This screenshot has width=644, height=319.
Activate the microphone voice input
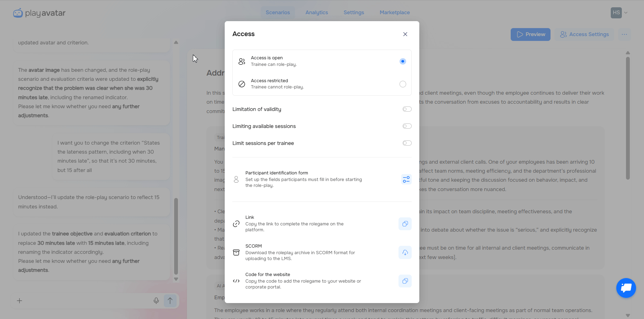[x=156, y=301]
